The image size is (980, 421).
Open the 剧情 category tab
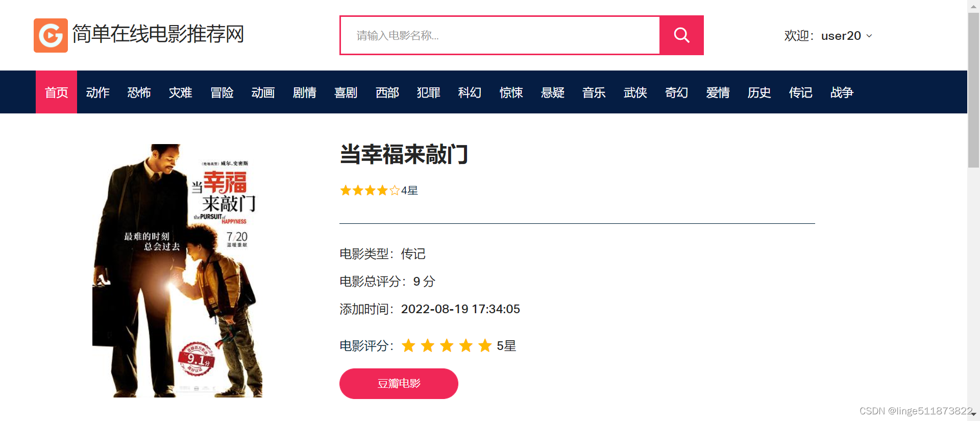(304, 92)
